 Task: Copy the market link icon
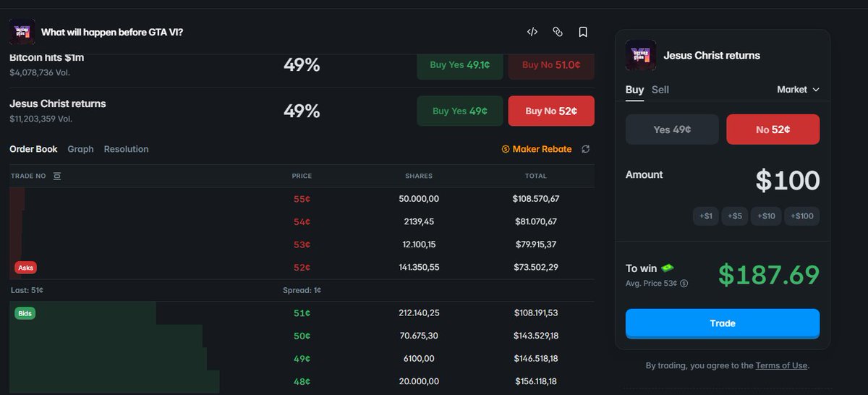coord(558,32)
